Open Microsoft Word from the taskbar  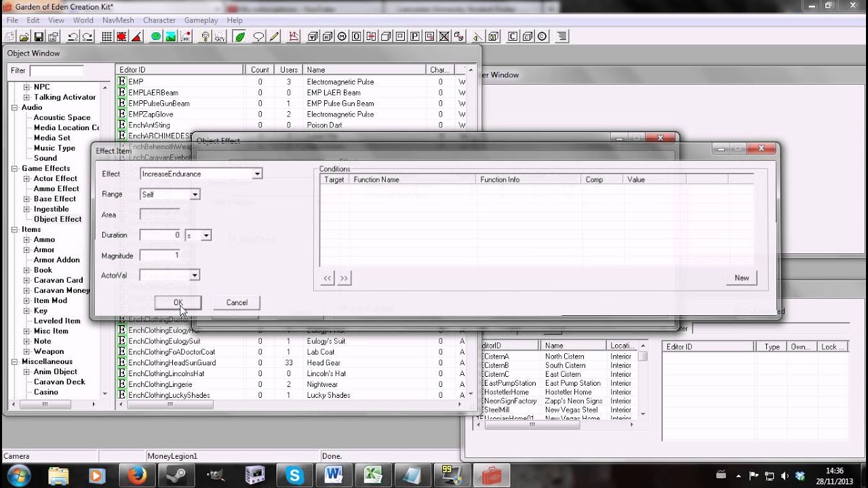(x=334, y=475)
